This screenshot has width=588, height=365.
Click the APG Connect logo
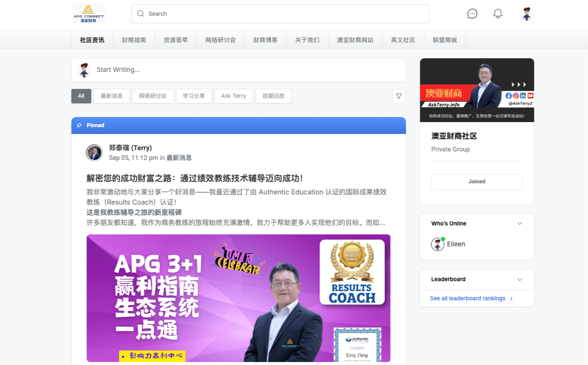point(88,14)
